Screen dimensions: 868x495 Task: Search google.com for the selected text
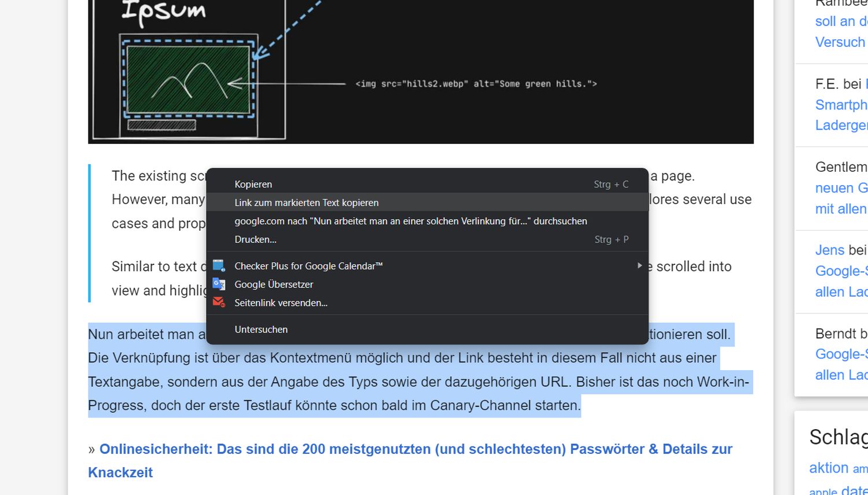(410, 221)
